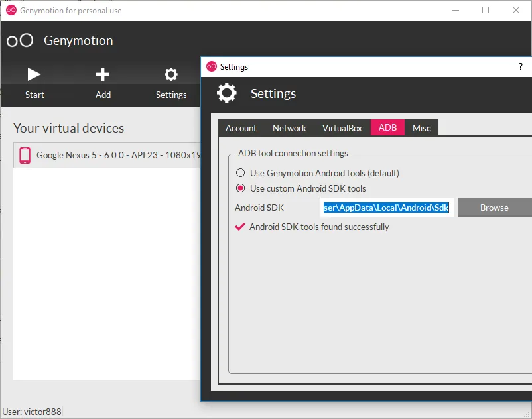Click the Start label in the toolbar

coord(34,95)
